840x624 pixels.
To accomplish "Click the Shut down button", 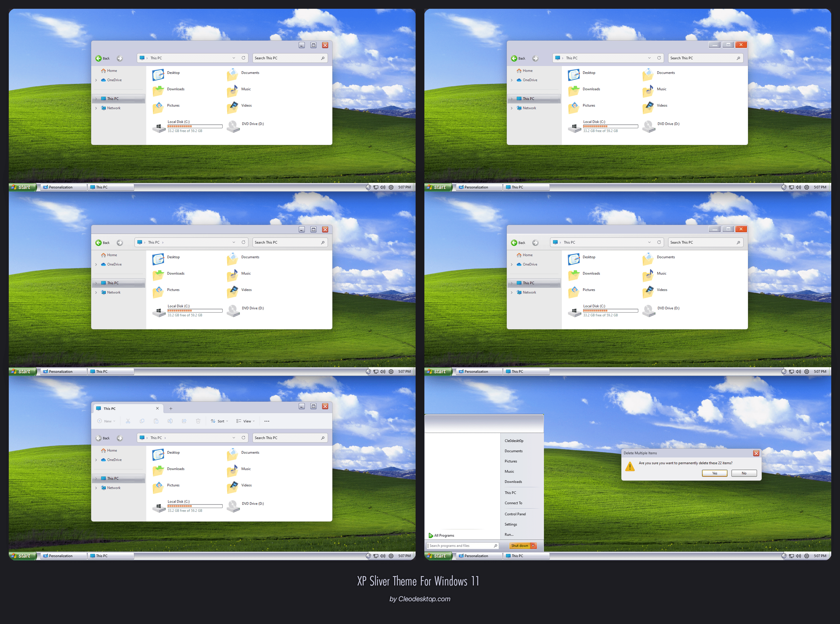I will pyautogui.click(x=520, y=545).
